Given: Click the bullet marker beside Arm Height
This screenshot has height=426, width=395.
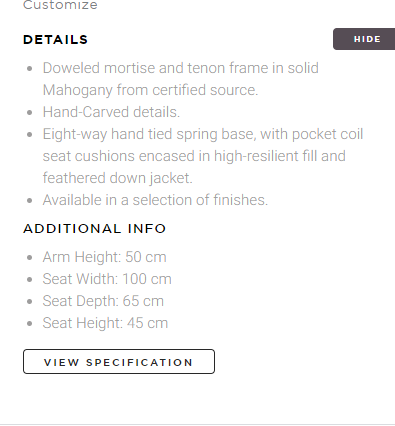Looking at the screenshot, I should click(30, 258).
